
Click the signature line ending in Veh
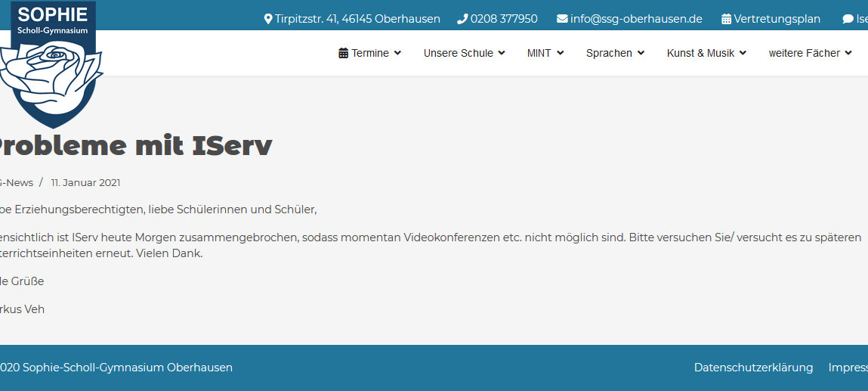(22, 309)
